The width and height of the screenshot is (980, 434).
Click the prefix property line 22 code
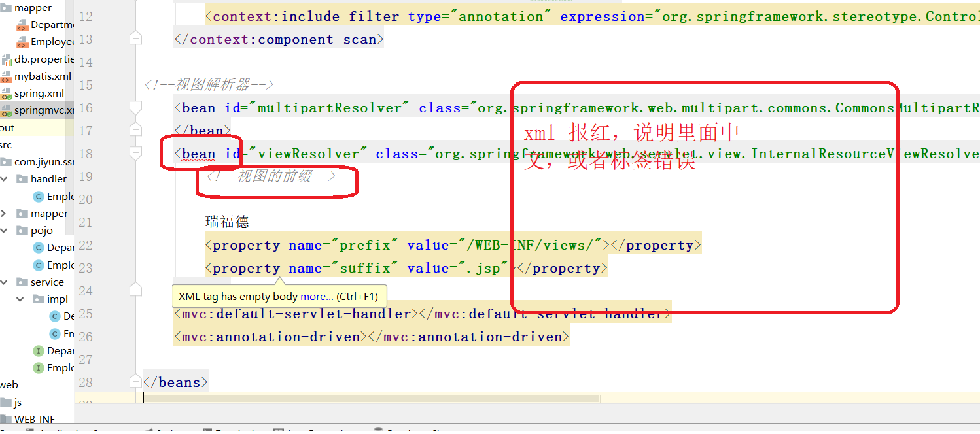[x=453, y=245]
